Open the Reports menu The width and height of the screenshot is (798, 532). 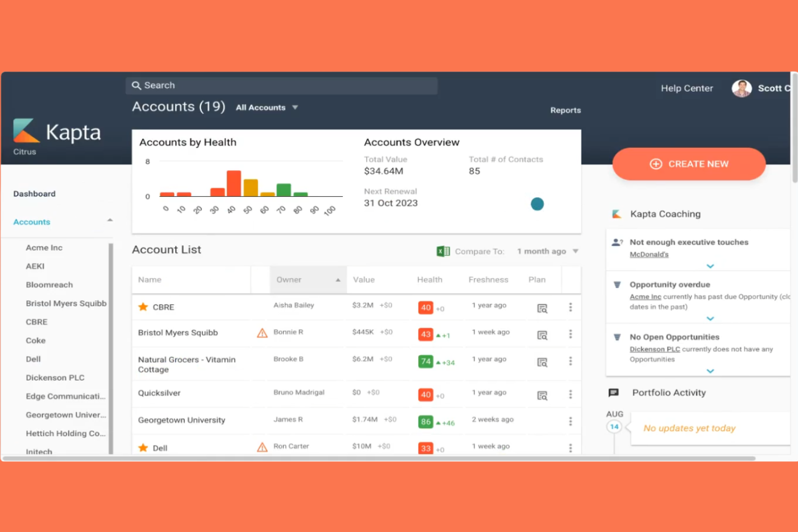[x=565, y=110]
